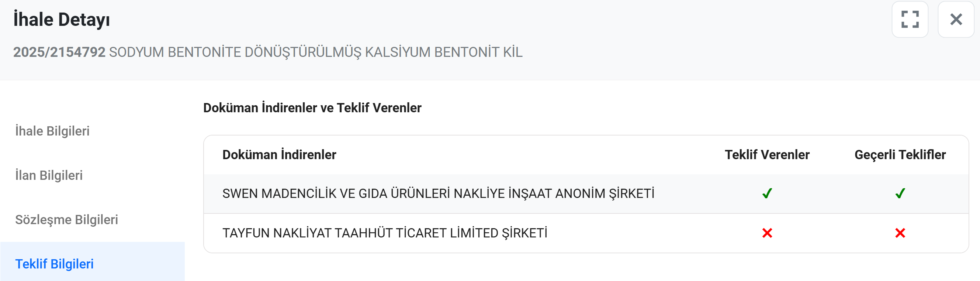Screen dimensions: 980x281
Task: Click red cross under Geçerli Teklifler
Action: (x=900, y=233)
